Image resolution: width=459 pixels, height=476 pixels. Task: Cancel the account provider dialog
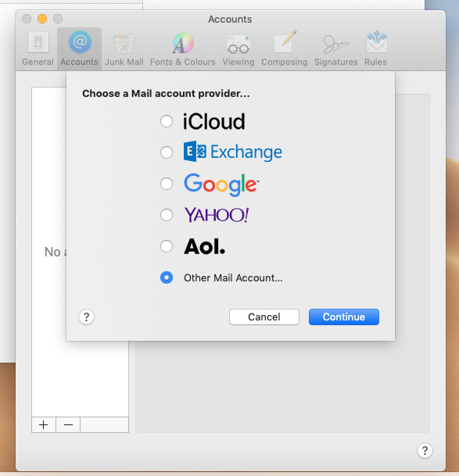[x=264, y=317]
